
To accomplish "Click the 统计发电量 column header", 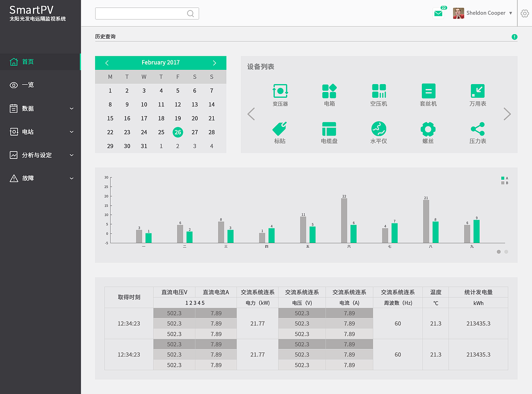I will pos(478,292).
